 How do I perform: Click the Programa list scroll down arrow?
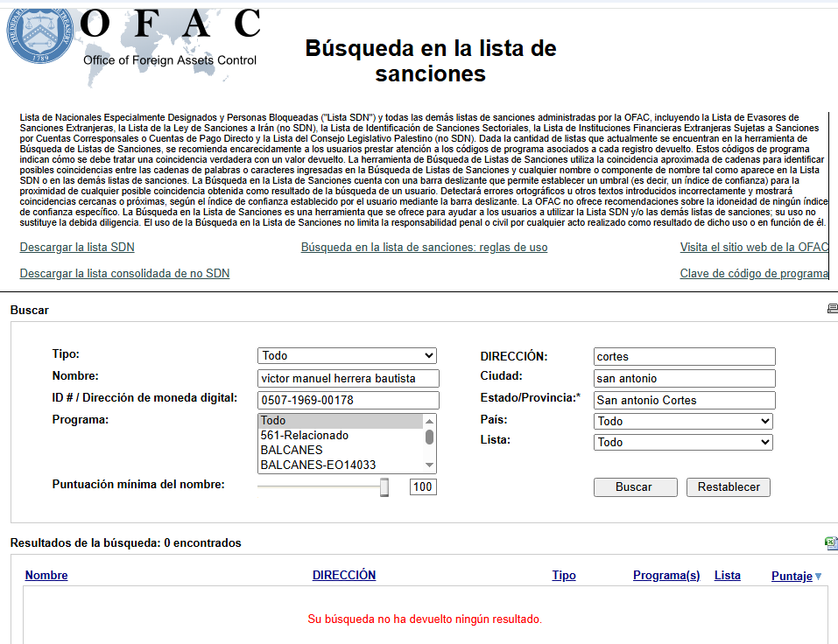tap(429, 465)
